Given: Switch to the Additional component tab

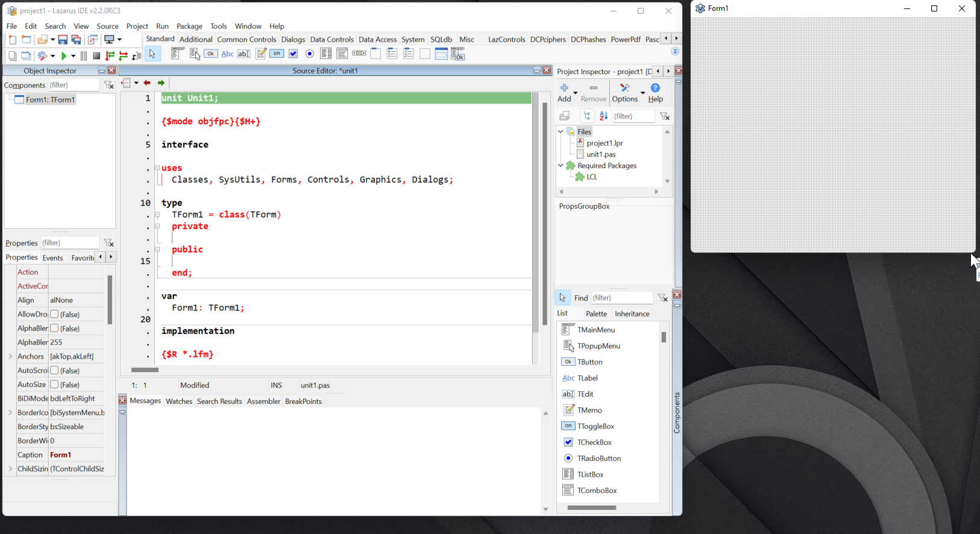Looking at the screenshot, I should click(x=196, y=39).
